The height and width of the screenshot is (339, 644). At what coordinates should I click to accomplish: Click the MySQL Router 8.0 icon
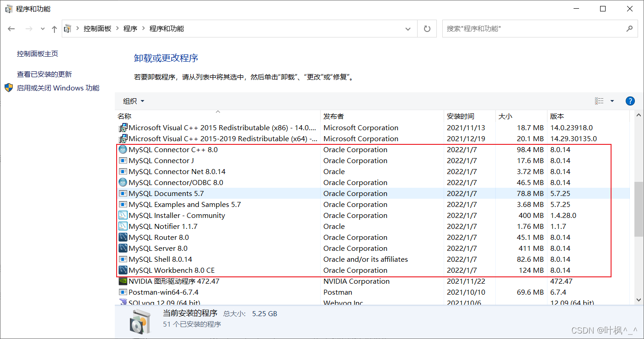point(123,237)
